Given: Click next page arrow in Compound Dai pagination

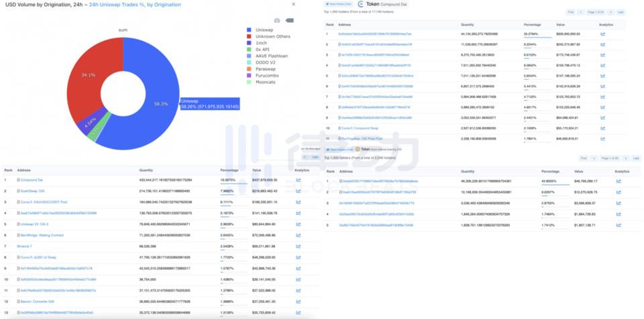Looking at the screenshot, I should tap(610, 12).
